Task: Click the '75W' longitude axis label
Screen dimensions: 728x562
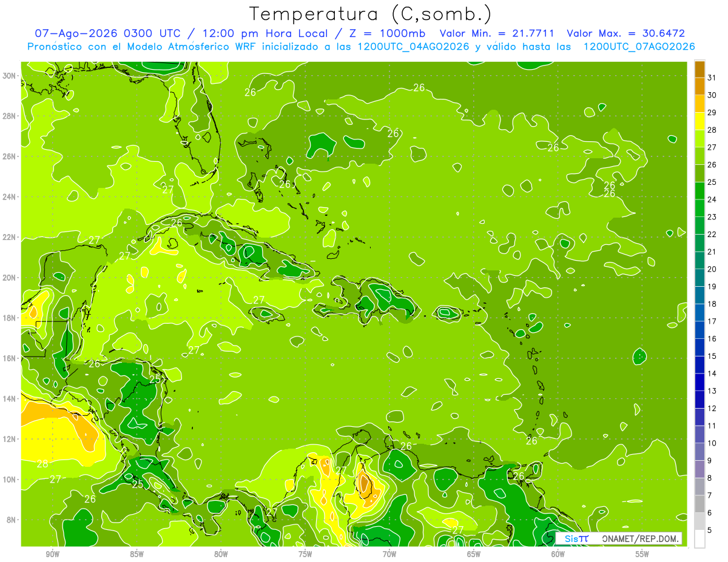Action: pos(305,554)
